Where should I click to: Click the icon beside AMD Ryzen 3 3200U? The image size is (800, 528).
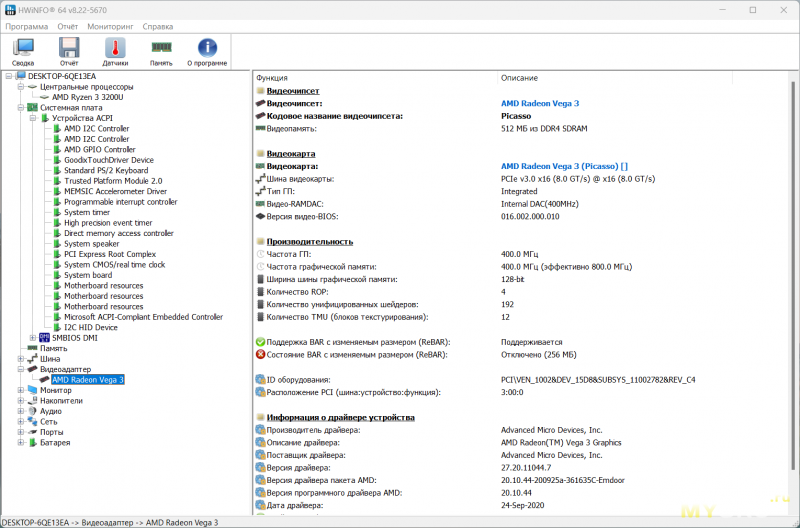tap(44, 97)
